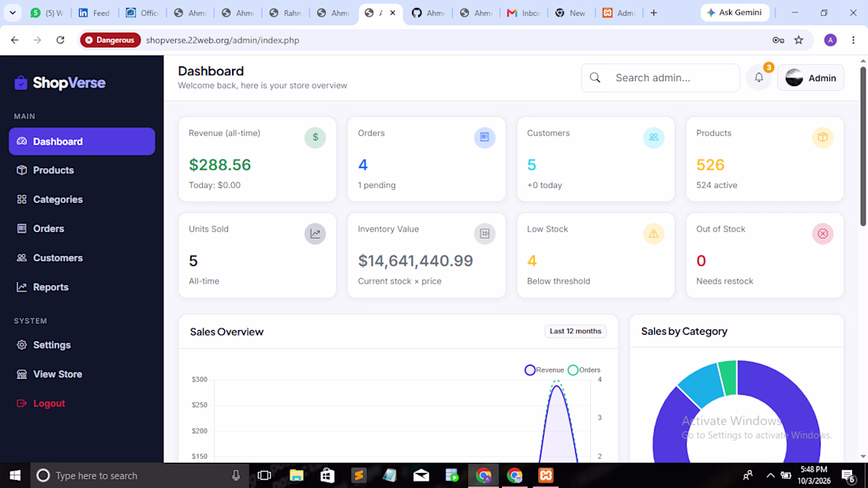
Task: Show hidden system tray icons
Action: tap(770, 475)
